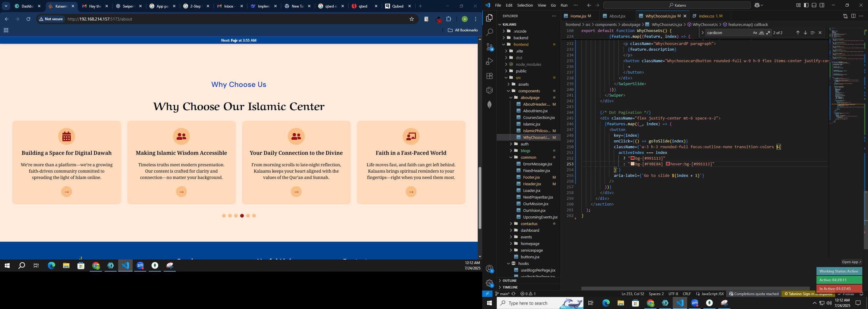Click arrow button on Making Islamic Wisdom Accessible card
Screen dimensions: 868x309
click(x=181, y=192)
